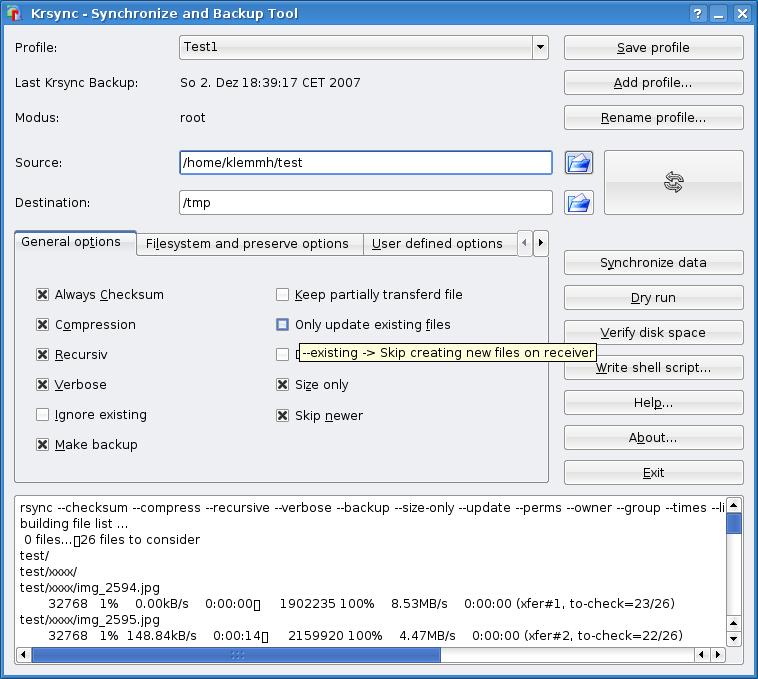The width and height of the screenshot is (758, 679).
Task: Click Rename profile... button
Action: [x=654, y=117]
